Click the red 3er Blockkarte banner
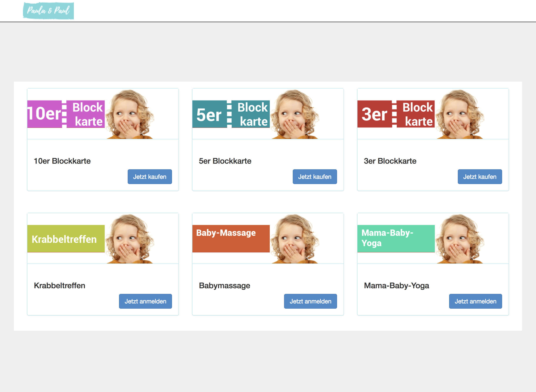 pos(396,114)
